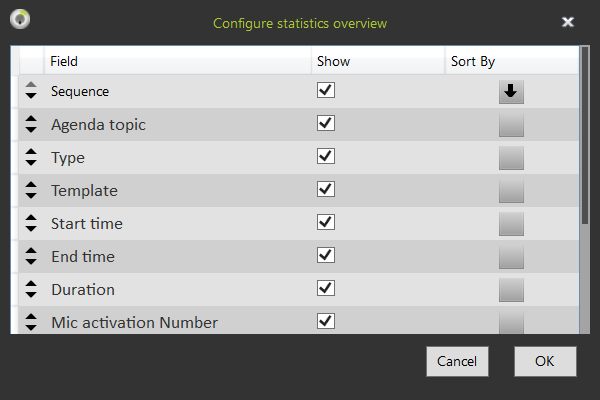Toggle the Show checkbox for Agenda topic
This screenshot has height=400, width=600.
point(325,123)
